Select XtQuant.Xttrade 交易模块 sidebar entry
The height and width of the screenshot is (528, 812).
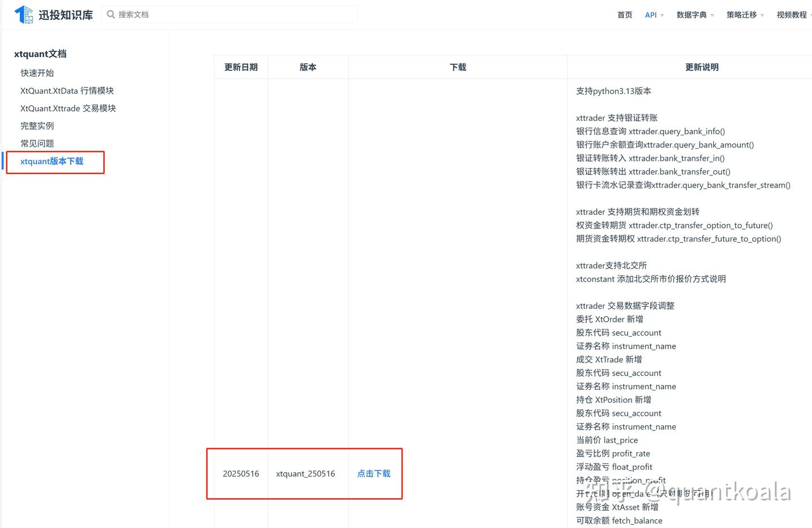(x=68, y=108)
